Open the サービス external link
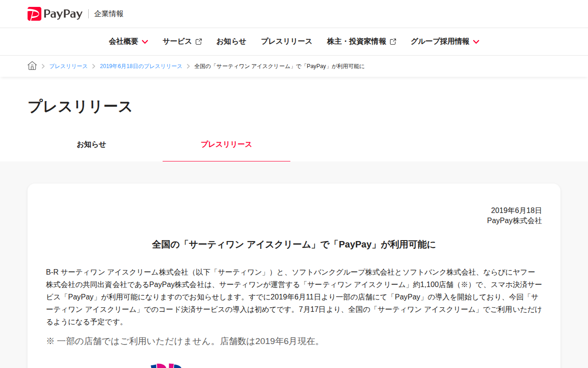Screen dimensions: 588x368 pyautogui.click(x=182, y=41)
